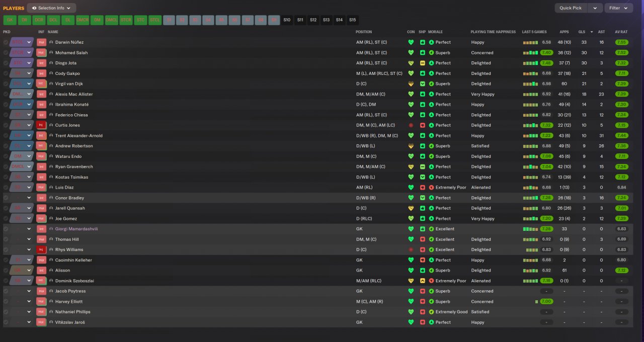644x342 pixels.
Task: Click the yellow condition heart for Diogo Jota
Action: click(x=411, y=63)
